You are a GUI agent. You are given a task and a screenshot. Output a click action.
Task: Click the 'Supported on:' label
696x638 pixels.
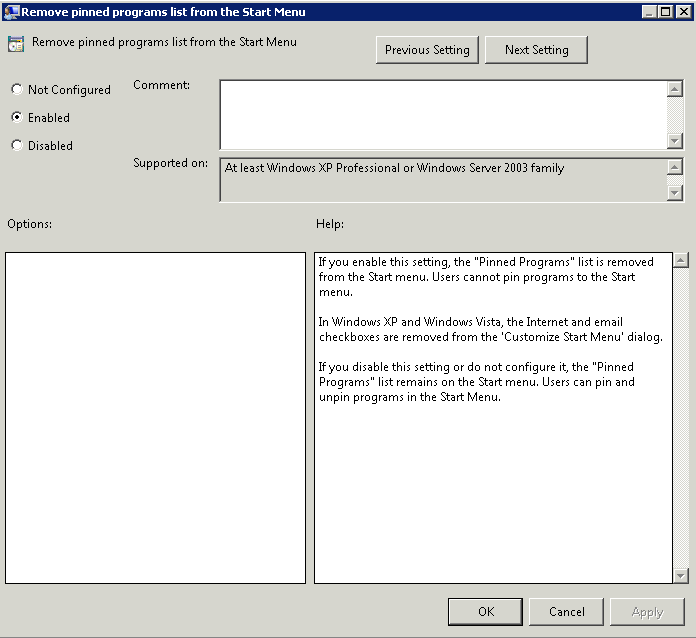(x=170, y=163)
